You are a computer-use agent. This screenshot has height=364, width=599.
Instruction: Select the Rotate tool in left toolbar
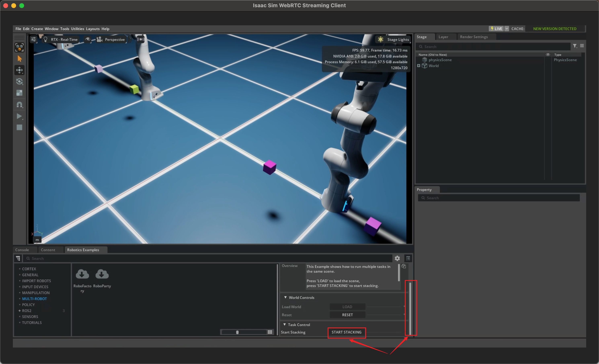point(19,82)
